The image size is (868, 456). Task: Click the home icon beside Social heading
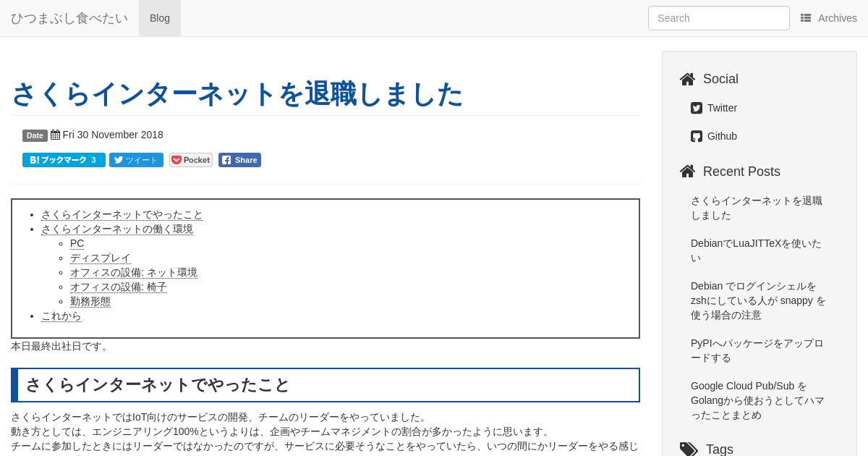pos(687,79)
